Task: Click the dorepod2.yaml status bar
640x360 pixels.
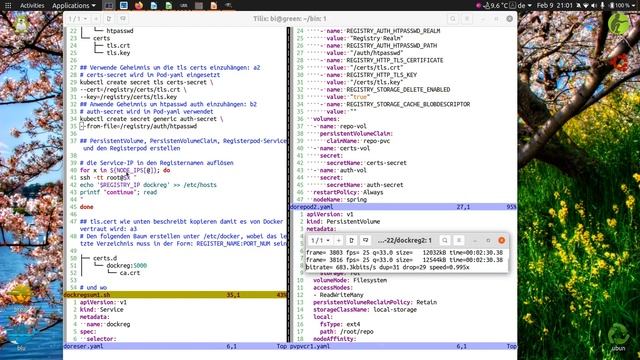Action: pos(403,207)
